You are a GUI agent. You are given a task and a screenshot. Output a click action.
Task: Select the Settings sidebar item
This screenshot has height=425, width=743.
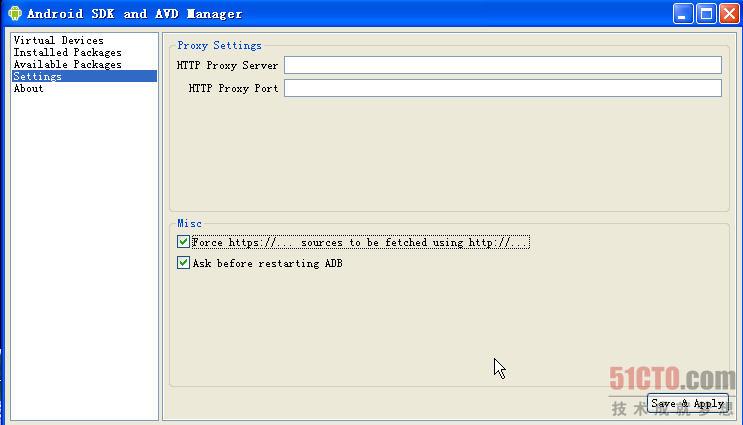84,76
